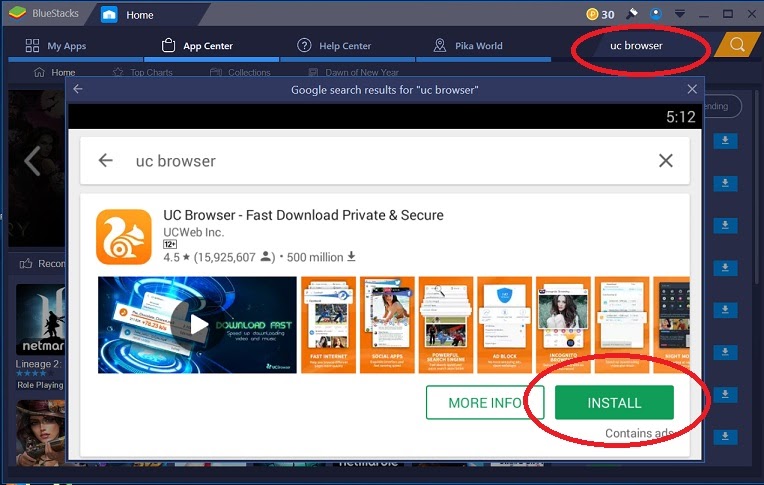This screenshot has width=764, height=485.
Task: Click the UCWeb Inc. developer name
Action: 193,232
